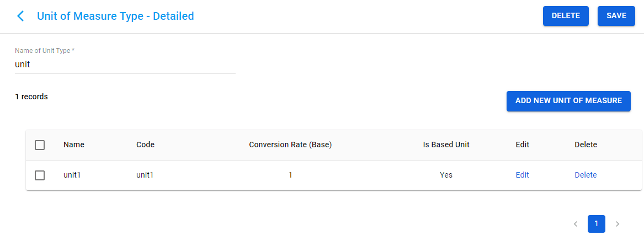Screen dimensions: 644x246
Task: Click unit1 in the Code column
Action: 145,175
